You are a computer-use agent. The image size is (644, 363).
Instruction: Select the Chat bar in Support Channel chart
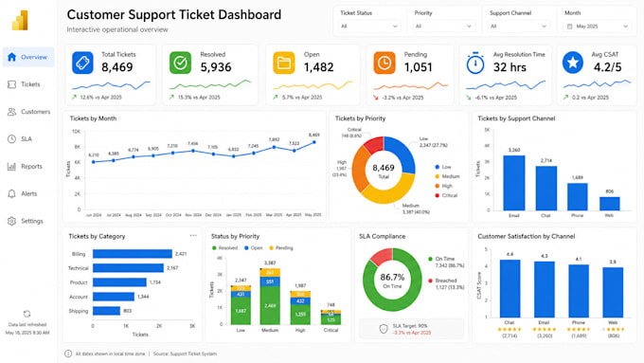click(x=546, y=189)
